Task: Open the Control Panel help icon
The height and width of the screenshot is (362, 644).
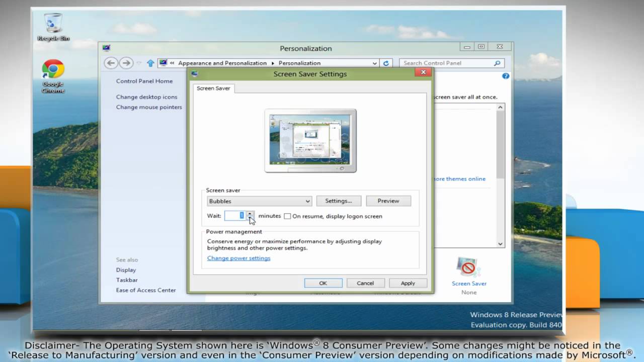Action: (506, 76)
